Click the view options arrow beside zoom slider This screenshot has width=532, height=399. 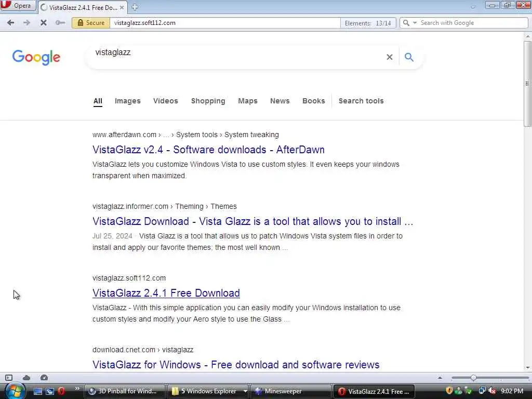click(x=440, y=378)
